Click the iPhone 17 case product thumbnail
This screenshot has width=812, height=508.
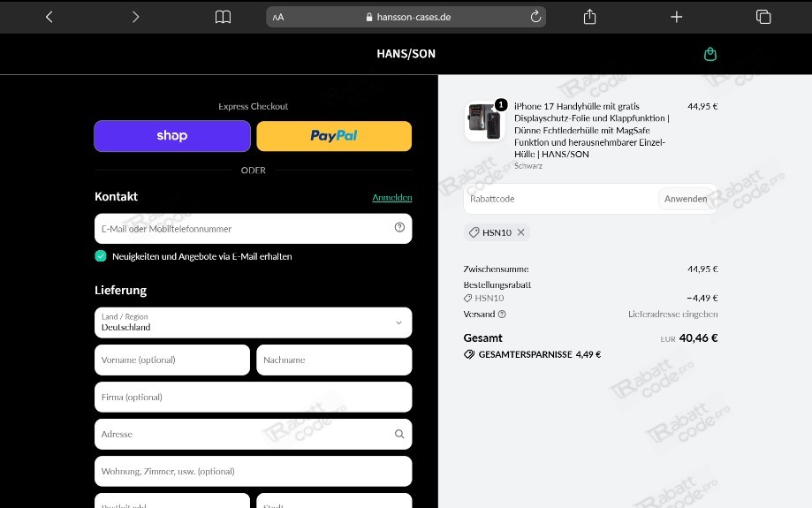485,121
